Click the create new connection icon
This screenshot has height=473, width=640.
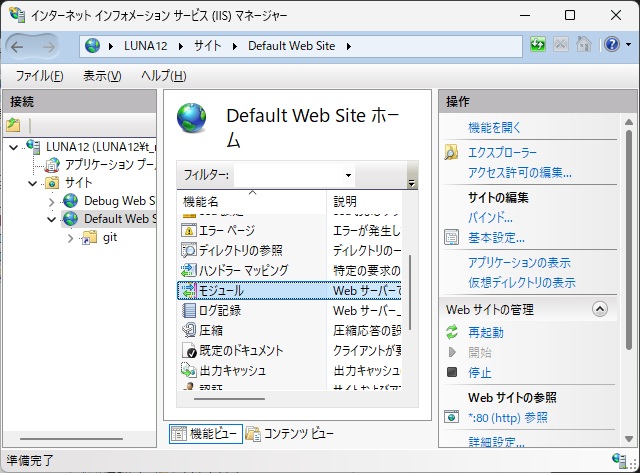(x=13, y=124)
